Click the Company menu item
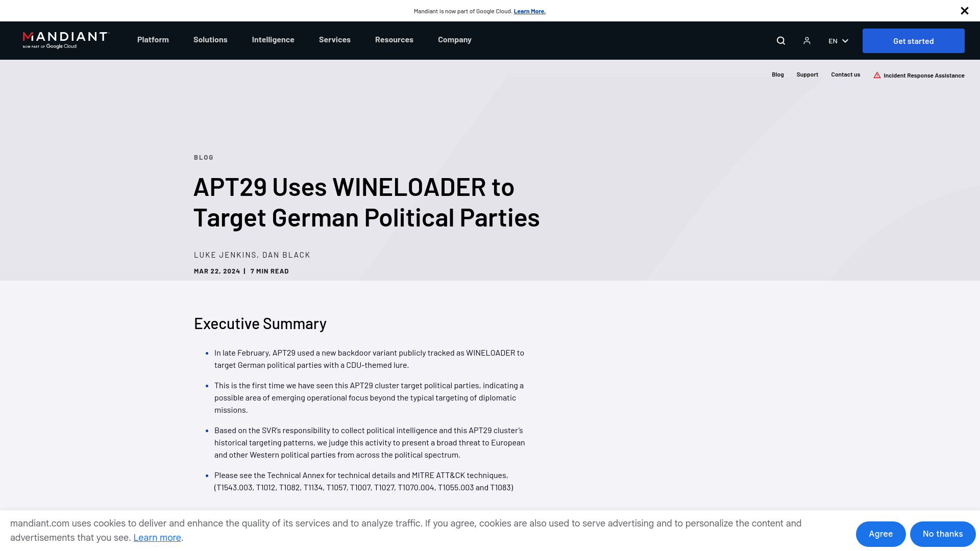Image resolution: width=980 pixels, height=551 pixels. point(454,39)
